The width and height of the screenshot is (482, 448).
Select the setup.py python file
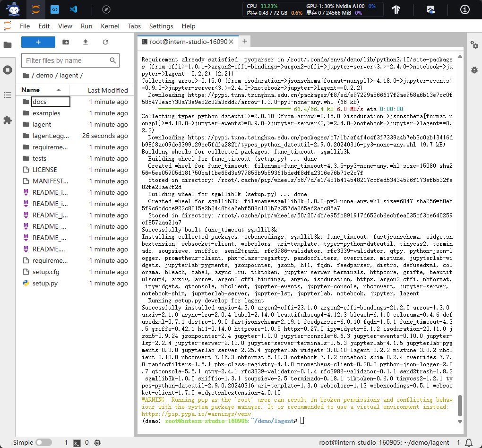75,283
